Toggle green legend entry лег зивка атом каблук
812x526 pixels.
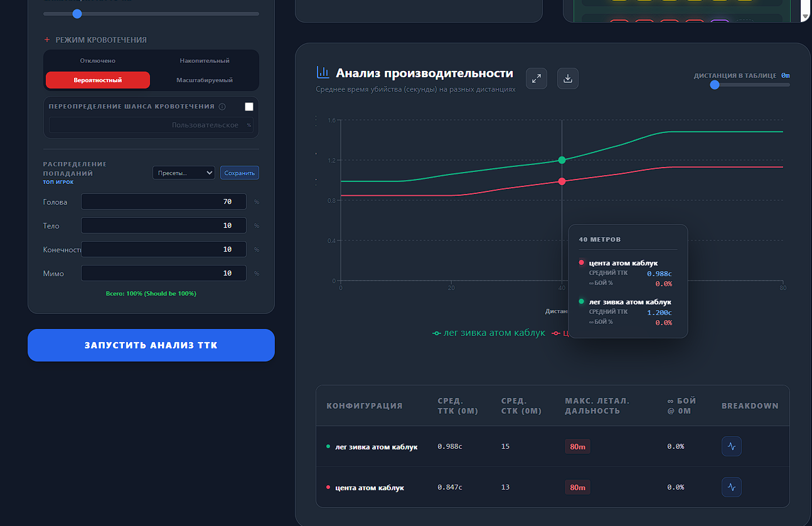tap(489, 333)
